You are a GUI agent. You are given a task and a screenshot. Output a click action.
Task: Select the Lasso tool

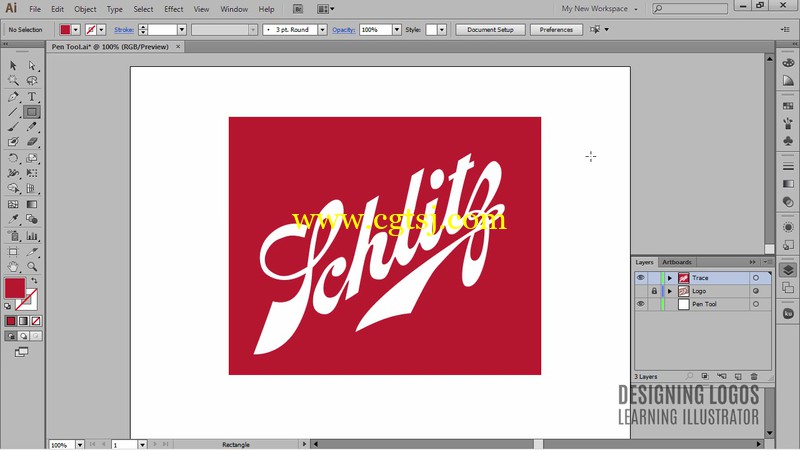click(32, 81)
